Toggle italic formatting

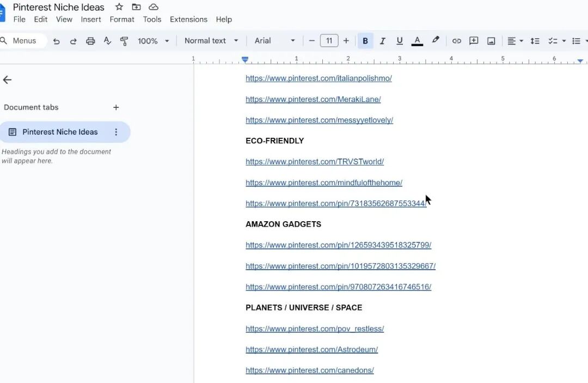[383, 41]
